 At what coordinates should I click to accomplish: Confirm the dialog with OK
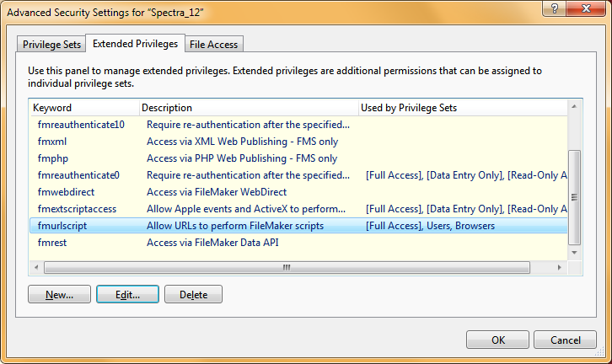click(x=497, y=340)
